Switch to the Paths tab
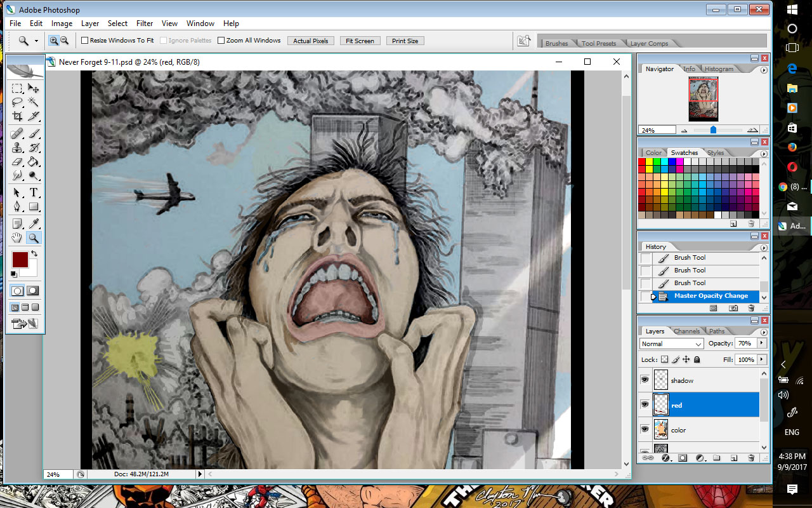The height and width of the screenshot is (508, 812). click(x=717, y=331)
